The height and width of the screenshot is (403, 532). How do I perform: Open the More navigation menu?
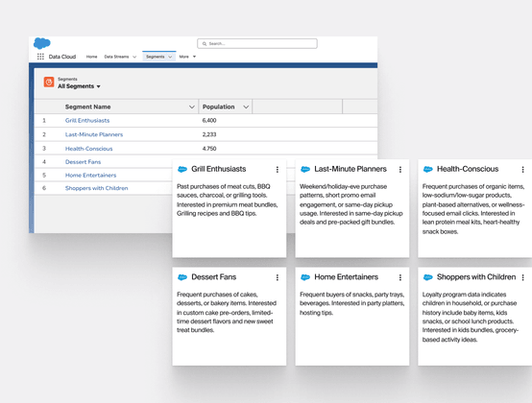(x=183, y=57)
